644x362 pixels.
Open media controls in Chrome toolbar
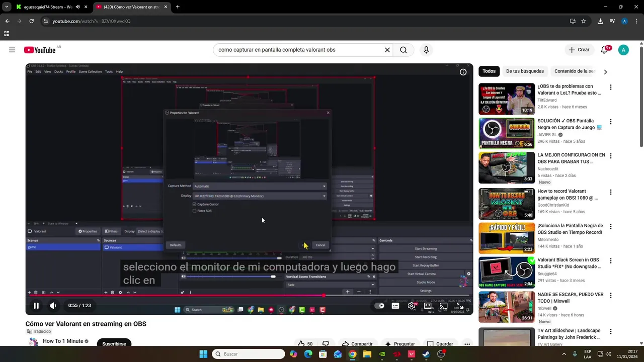[x=612, y=21]
